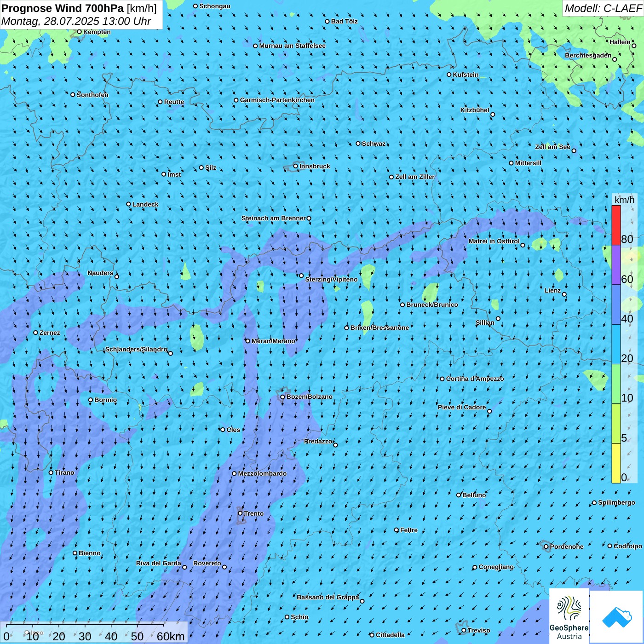Viewport: 644px width, 644px height.
Task: Click the Bienno location dot
Action: 75,553
